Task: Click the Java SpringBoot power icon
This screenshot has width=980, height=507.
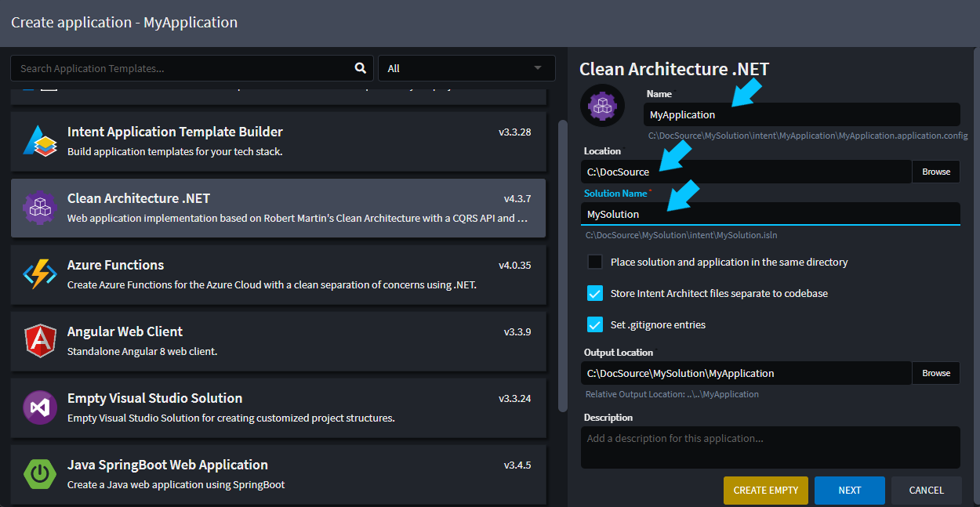Action: click(x=39, y=474)
